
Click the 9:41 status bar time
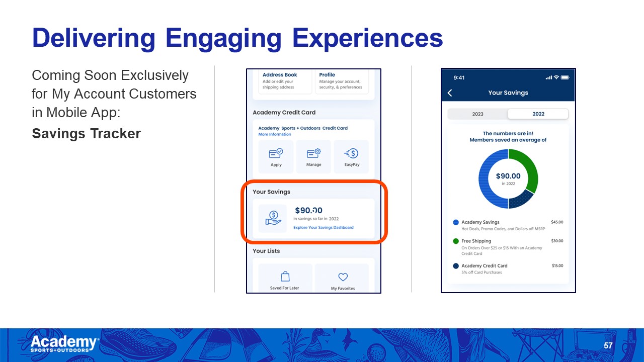point(459,78)
